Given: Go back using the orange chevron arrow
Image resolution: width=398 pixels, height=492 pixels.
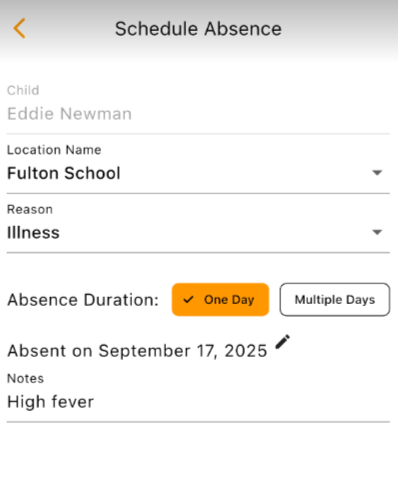Looking at the screenshot, I should 19,28.
